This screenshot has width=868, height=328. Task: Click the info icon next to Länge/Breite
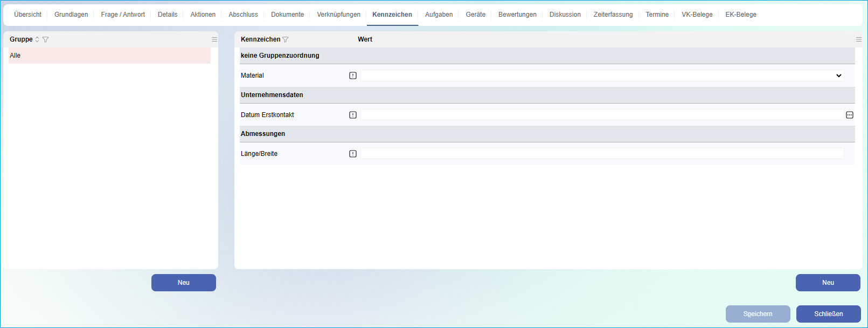click(353, 154)
